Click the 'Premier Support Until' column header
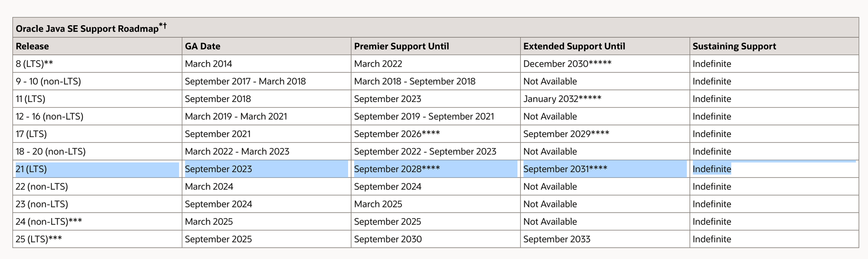The width and height of the screenshot is (868, 259). pyautogui.click(x=436, y=46)
